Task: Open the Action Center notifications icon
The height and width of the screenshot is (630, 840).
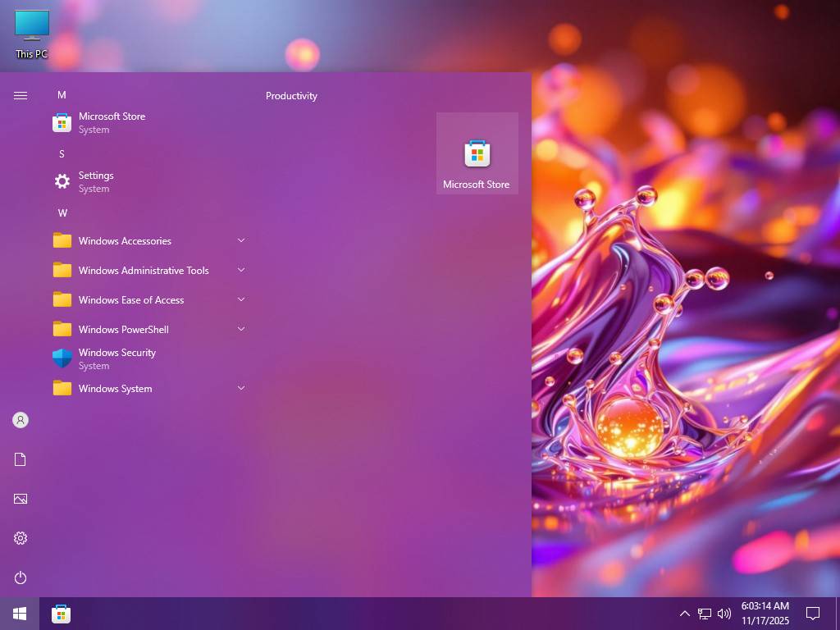Action: [x=813, y=614]
